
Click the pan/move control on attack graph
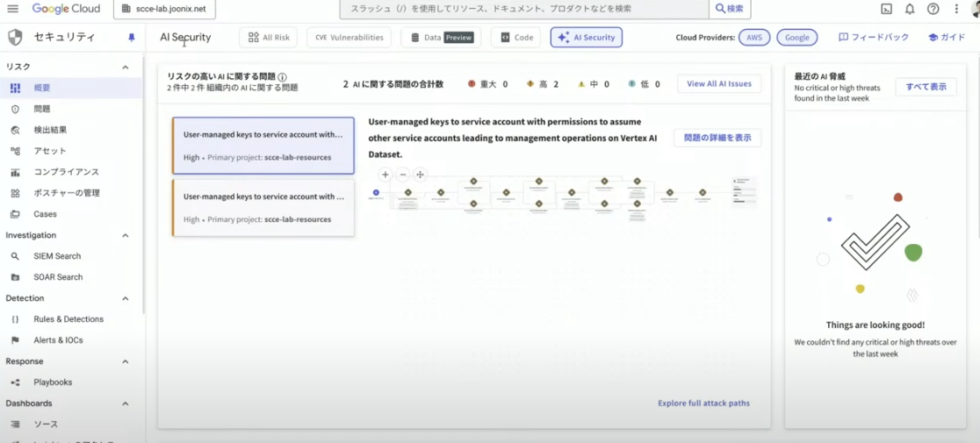(x=421, y=175)
